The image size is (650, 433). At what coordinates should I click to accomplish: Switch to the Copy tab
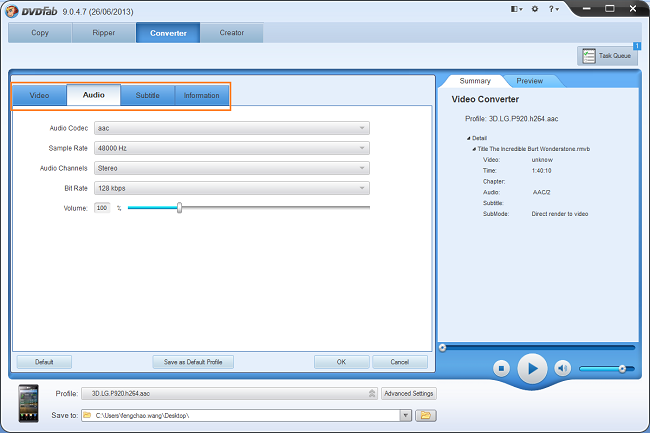tap(40, 33)
